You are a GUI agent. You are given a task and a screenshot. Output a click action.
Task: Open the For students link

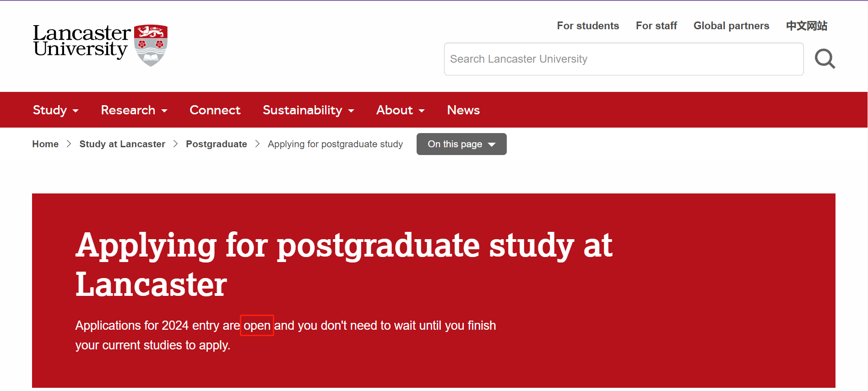[x=588, y=26]
